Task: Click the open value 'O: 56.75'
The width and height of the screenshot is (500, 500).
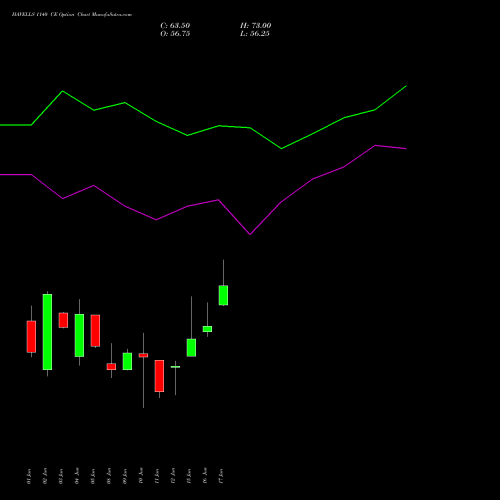Action: [175, 33]
